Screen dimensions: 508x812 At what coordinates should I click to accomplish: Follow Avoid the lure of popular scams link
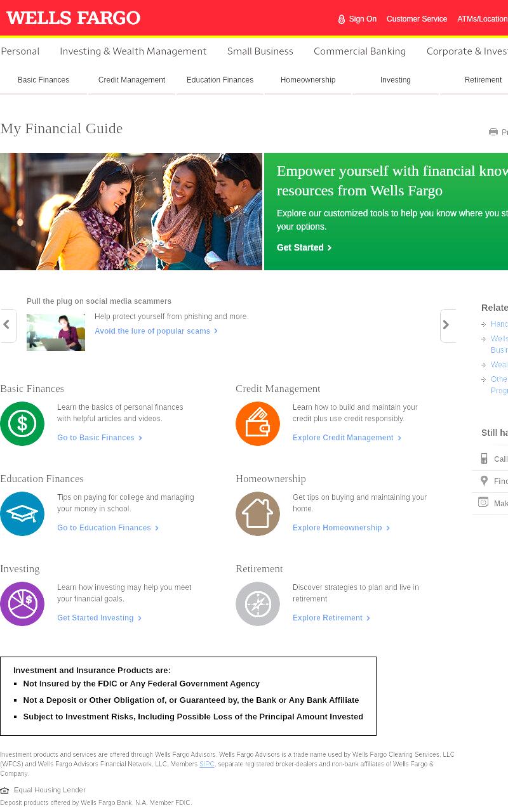(x=152, y=331)
